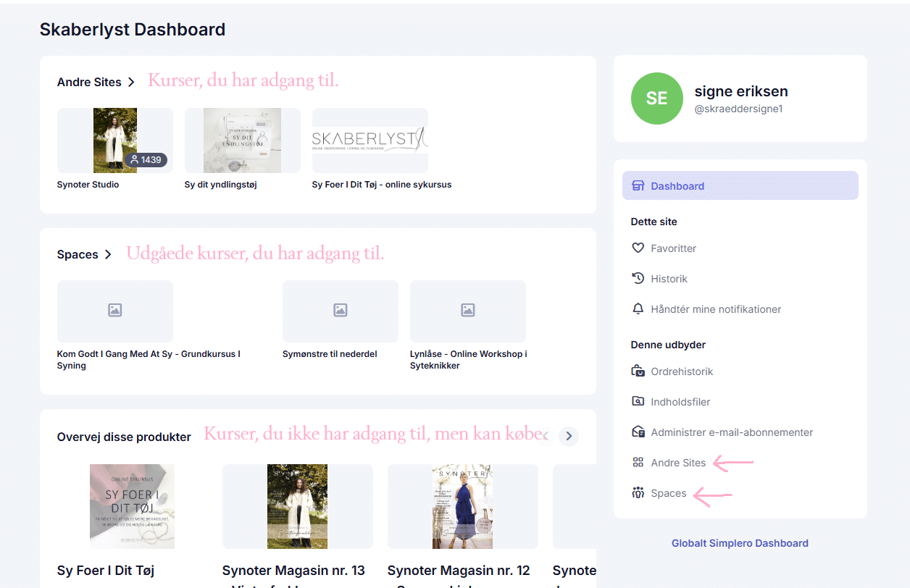The image size is (910, 588).
Task: Open the Globalt Simplero Dashboard link
Action: pyautogui.click(x=740, y=543)
